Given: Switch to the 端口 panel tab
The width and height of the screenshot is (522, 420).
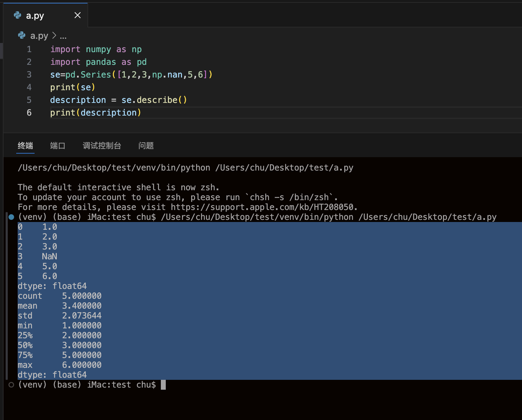Looking at the screenshot, I should pos(57,146).
